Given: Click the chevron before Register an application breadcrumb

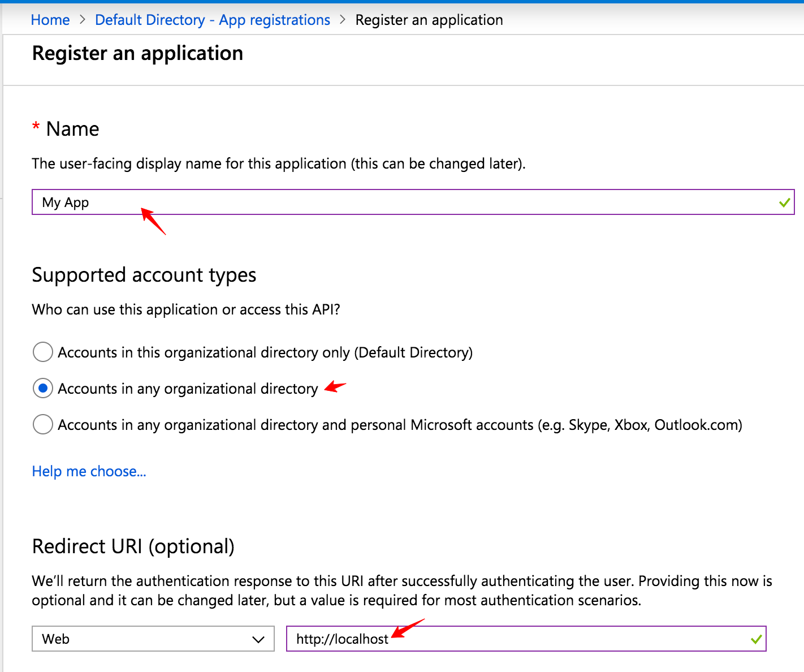Looking at the screenshot, I should pyautogui.click(x=343, y=20).
